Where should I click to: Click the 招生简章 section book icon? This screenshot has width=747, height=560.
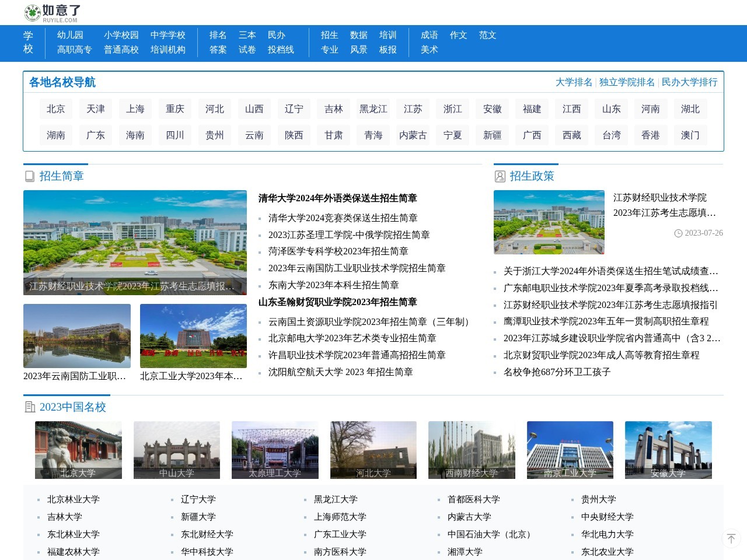(x=30, y=176)
